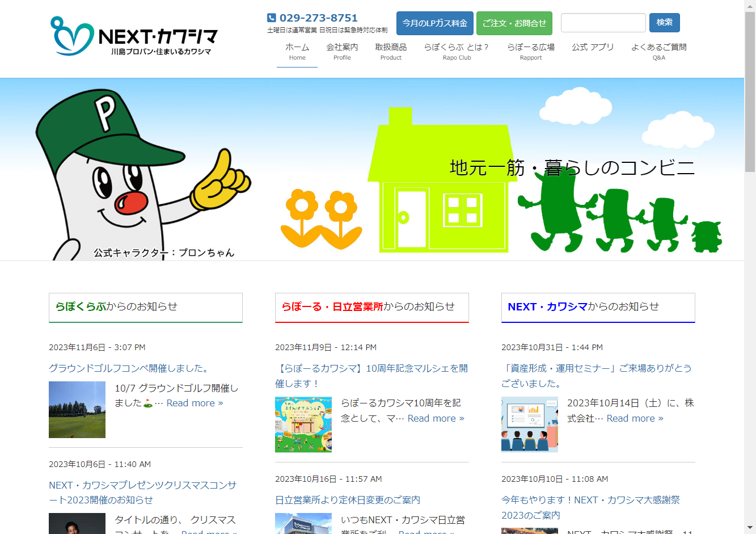Viewport: 756px width, 534px height.
Task: Click Read more for 資産形成 seminar post
Action: [x=635, y=418]
